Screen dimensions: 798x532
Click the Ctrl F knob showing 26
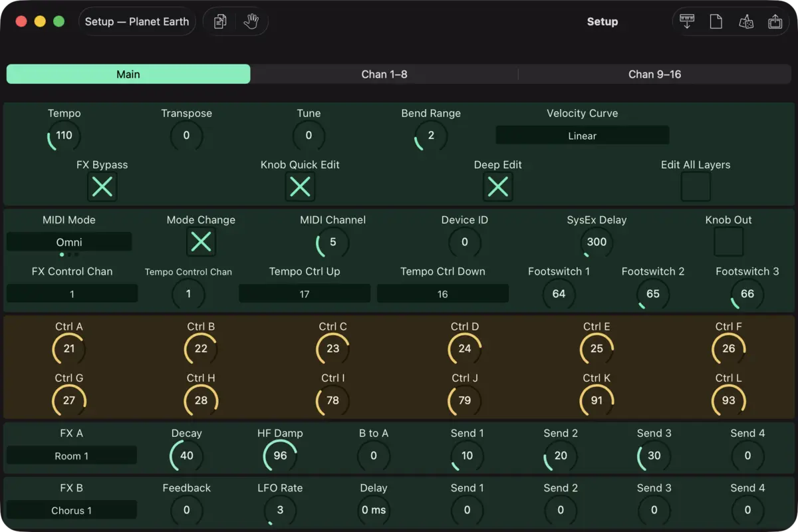729,348
